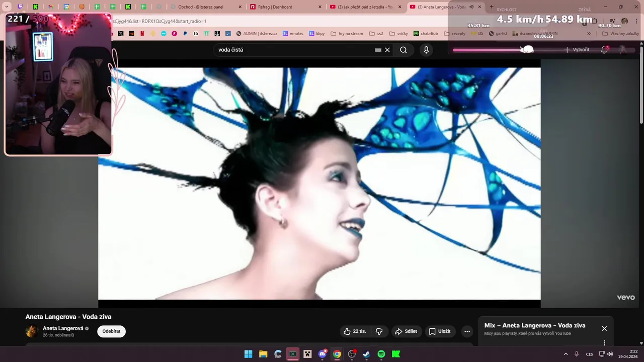
Task: Open the volume tray icon
Action: (610, 354)
